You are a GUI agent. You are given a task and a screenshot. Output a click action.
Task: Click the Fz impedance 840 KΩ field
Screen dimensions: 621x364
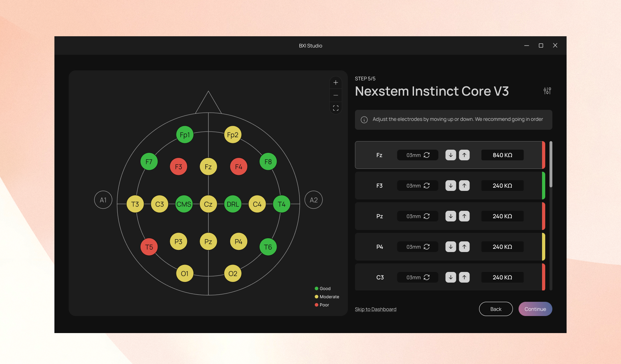click(502, 155)
